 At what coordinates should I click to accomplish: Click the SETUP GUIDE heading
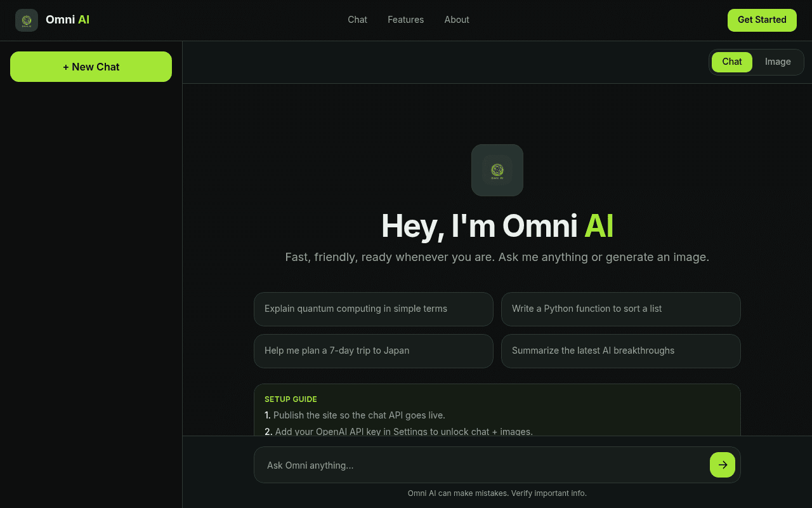click(x=291, y=399)
